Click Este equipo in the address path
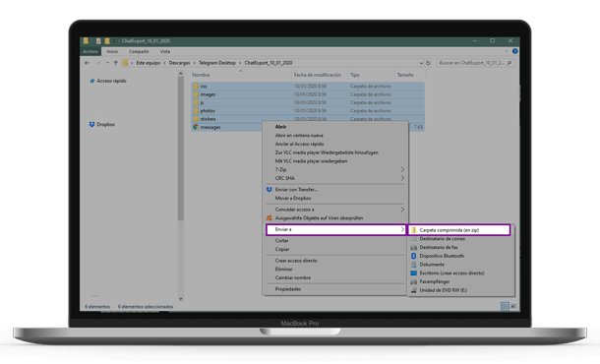Viewport: 600px width, 364px height. click(x=149, y=63)
